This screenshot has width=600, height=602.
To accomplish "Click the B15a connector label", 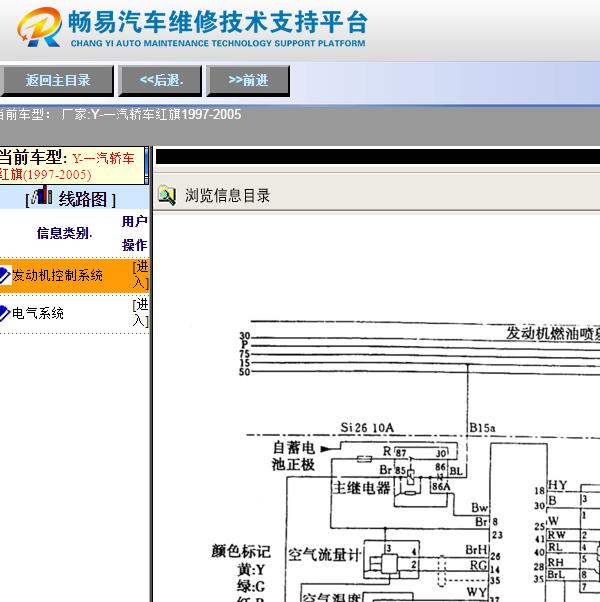I will (482, 428).
